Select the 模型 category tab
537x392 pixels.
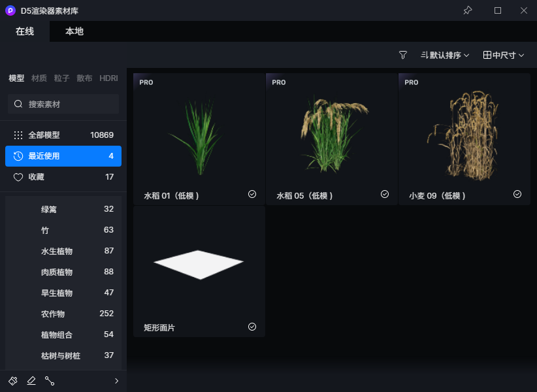(x=16, y=78)
